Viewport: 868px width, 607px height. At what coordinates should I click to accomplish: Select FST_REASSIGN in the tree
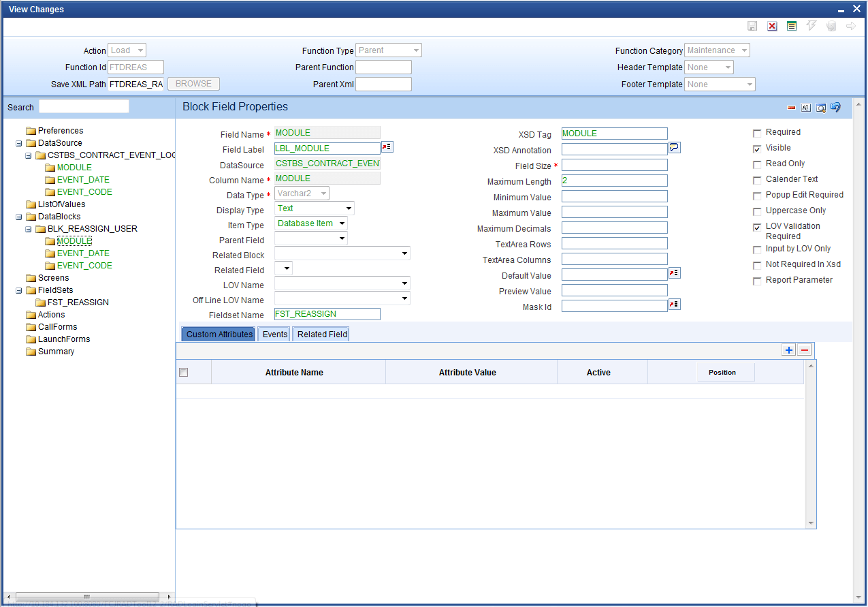(78, 302)
